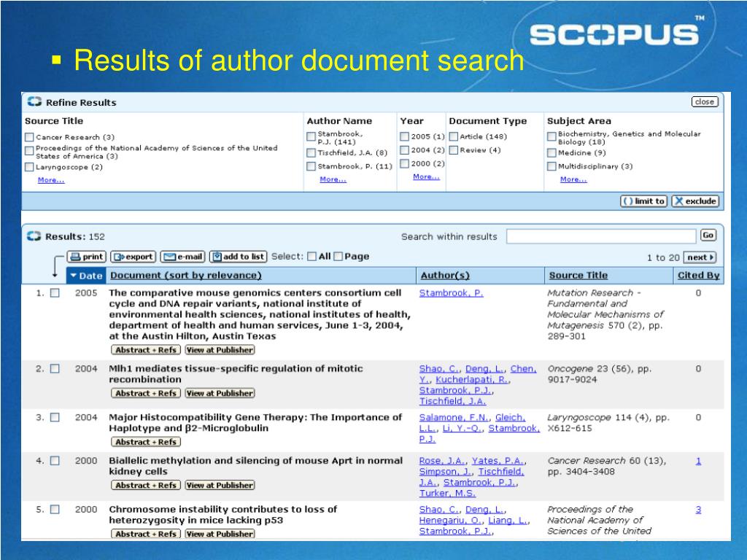This screenshot has width=747, height=560.
Task: Check the Laryngoscope (2) box
Action: [x=29, y=167]
